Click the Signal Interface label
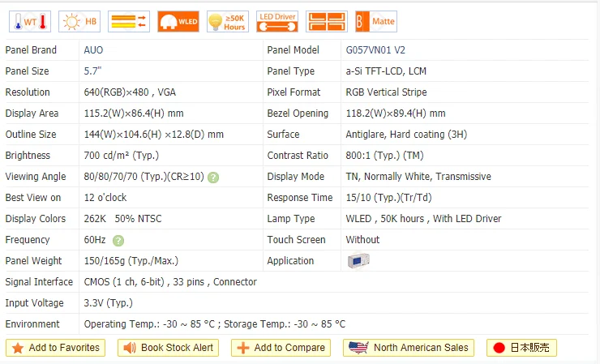Viewport: 600px width, 364px height. 39,281
